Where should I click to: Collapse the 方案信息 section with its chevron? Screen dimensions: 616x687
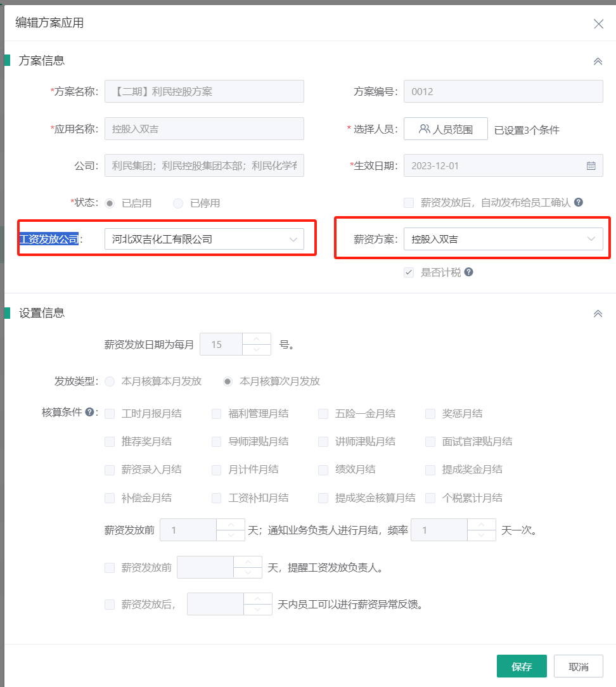[597, 61]
